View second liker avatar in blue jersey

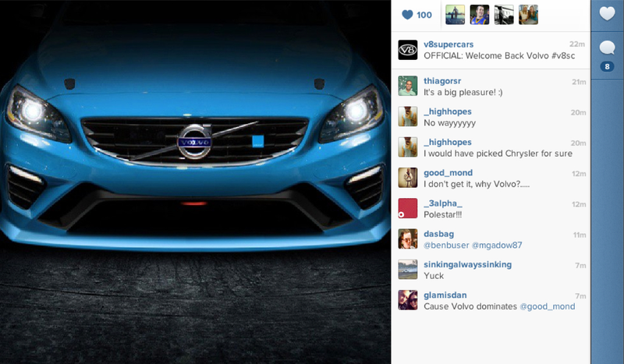point(480,15)
